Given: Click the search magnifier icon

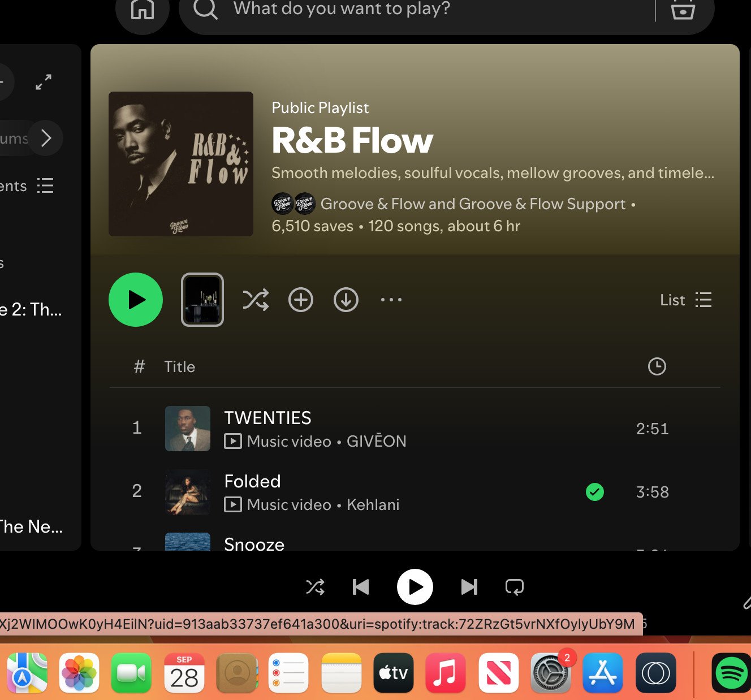Looking at the screenshot, I should (x=205, y=10).
